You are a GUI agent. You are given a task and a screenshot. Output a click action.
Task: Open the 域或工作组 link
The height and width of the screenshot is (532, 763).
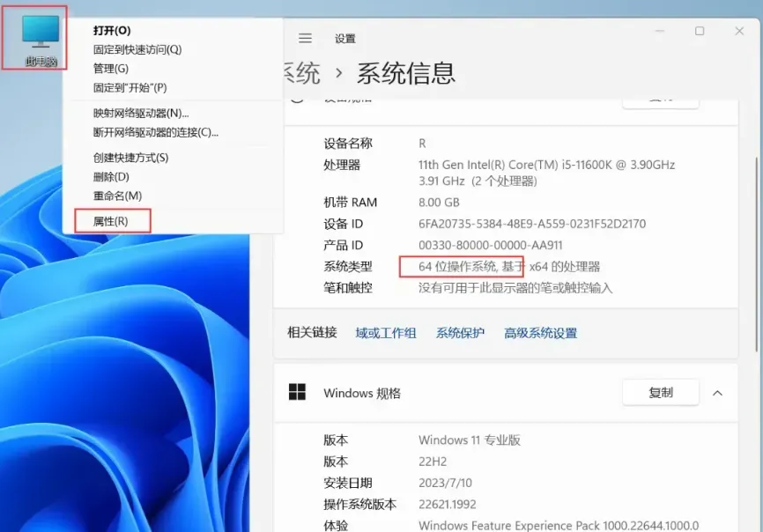tap(385, 333)
